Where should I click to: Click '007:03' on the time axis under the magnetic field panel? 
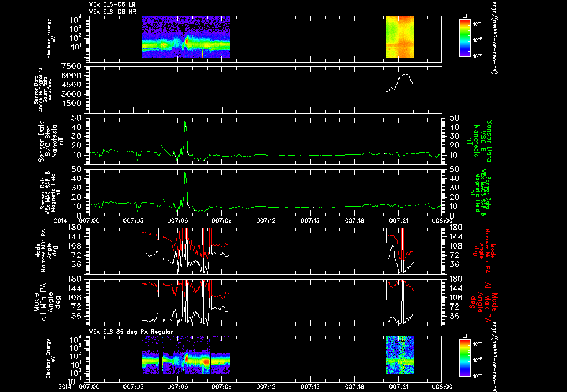pyautogui.click(x=133, y=220)
